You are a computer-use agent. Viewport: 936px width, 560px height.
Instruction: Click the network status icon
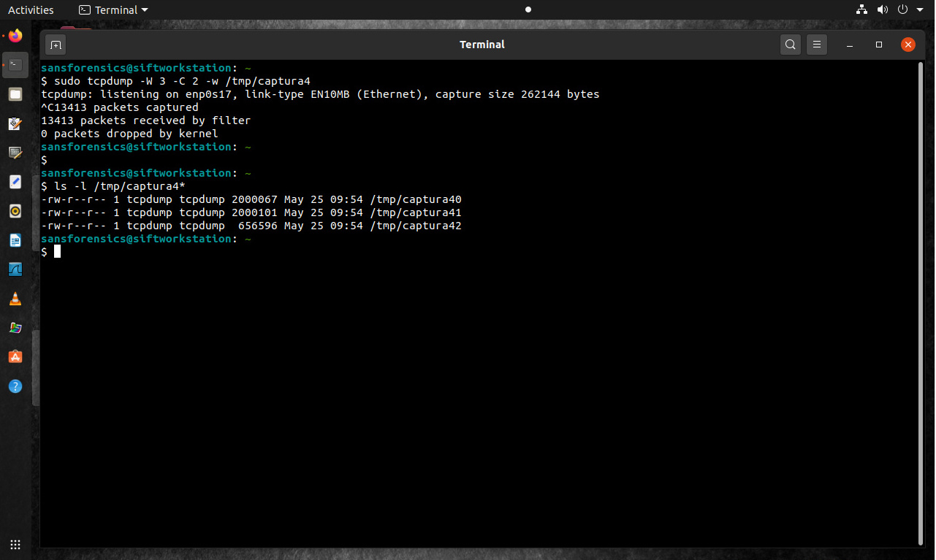tap(861, 9)
